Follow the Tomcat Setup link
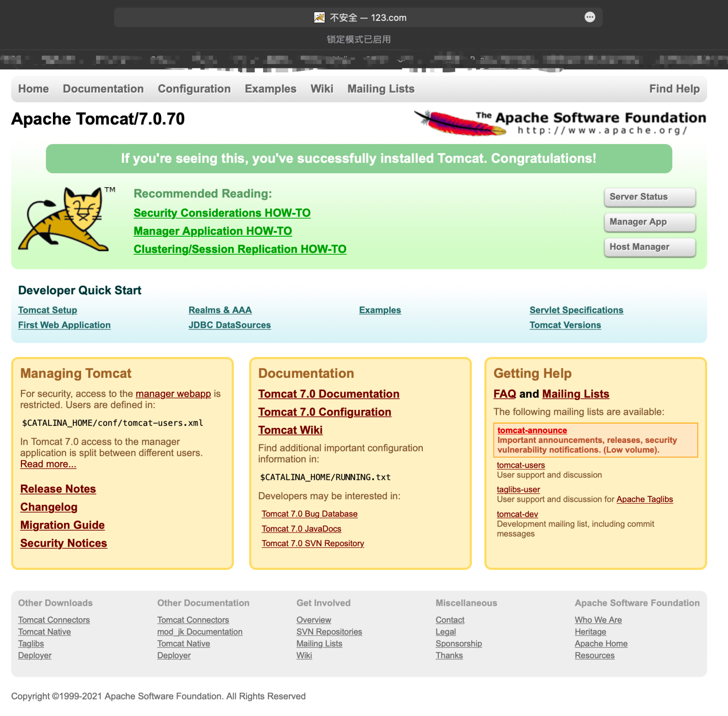This screenshot has height=716, width=728. point(48,310)
